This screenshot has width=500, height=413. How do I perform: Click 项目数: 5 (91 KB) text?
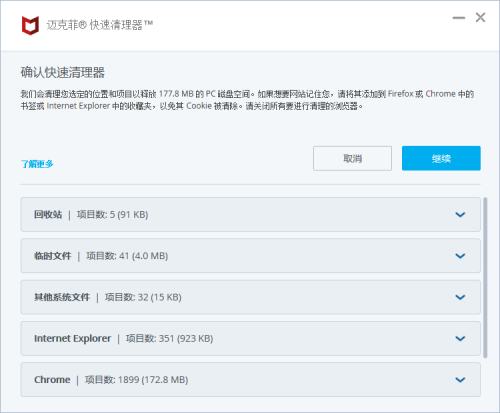click(x=112, y=214)
